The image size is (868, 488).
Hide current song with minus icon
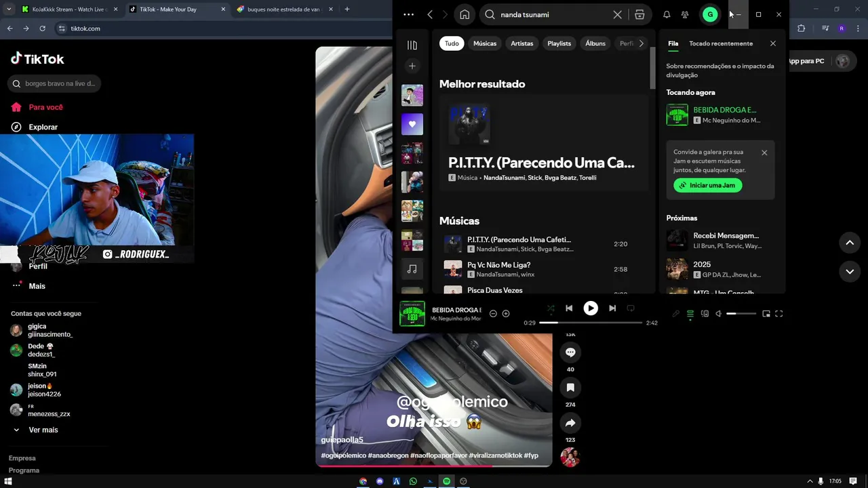[x=493, y=314]
